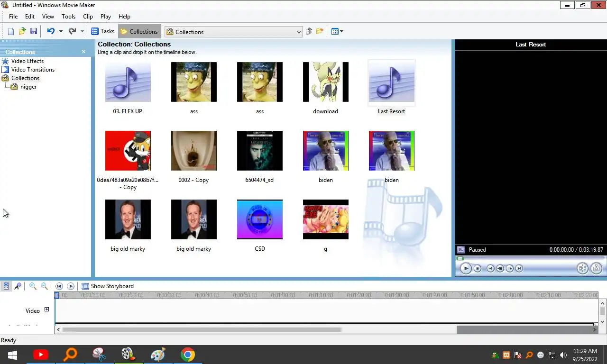Step to the next frame
607x364 pixels.
[x=510, y=268]
